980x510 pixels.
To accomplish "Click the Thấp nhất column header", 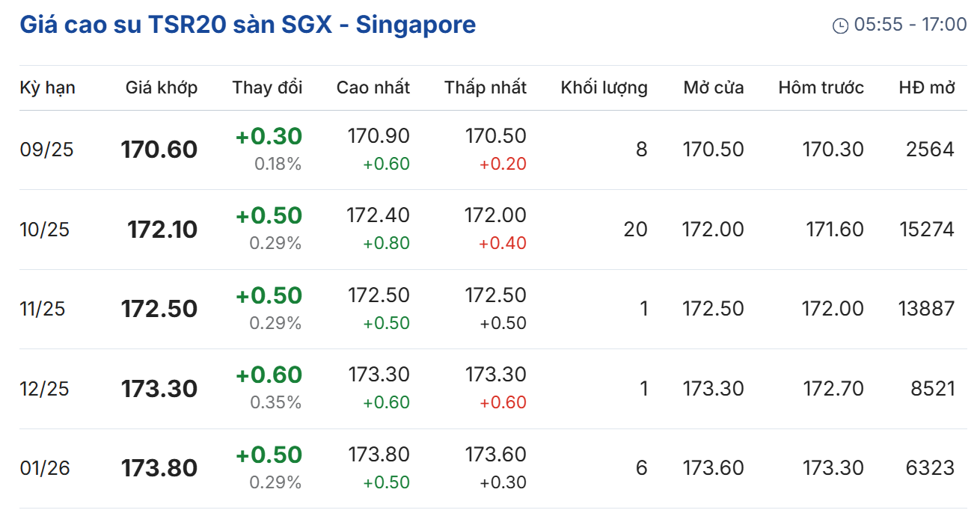I will 486,87.
